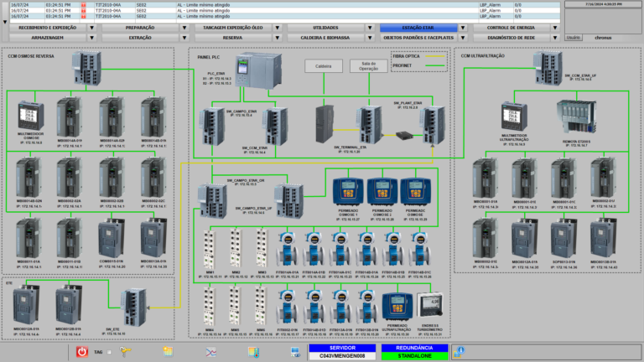Select SW_ETE switch icon
Screen dimensions: 644x362
tap(134, 308)
